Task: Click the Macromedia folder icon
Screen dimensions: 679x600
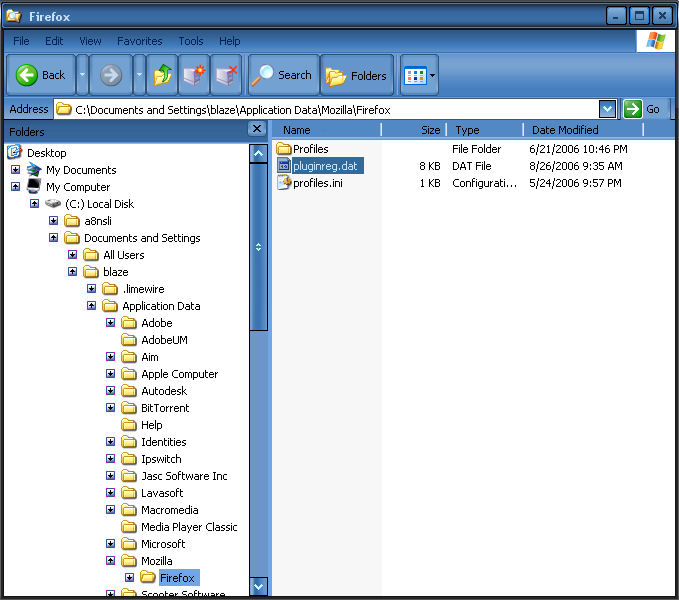Action: [x=129, y=510]
